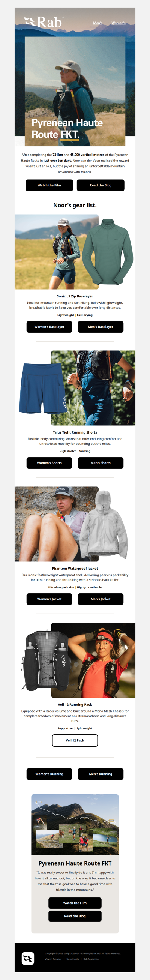Image resolution: width=150 pixels, height=980 pixels.
Task: Click the route map collage image
Action: pos(75,824)
